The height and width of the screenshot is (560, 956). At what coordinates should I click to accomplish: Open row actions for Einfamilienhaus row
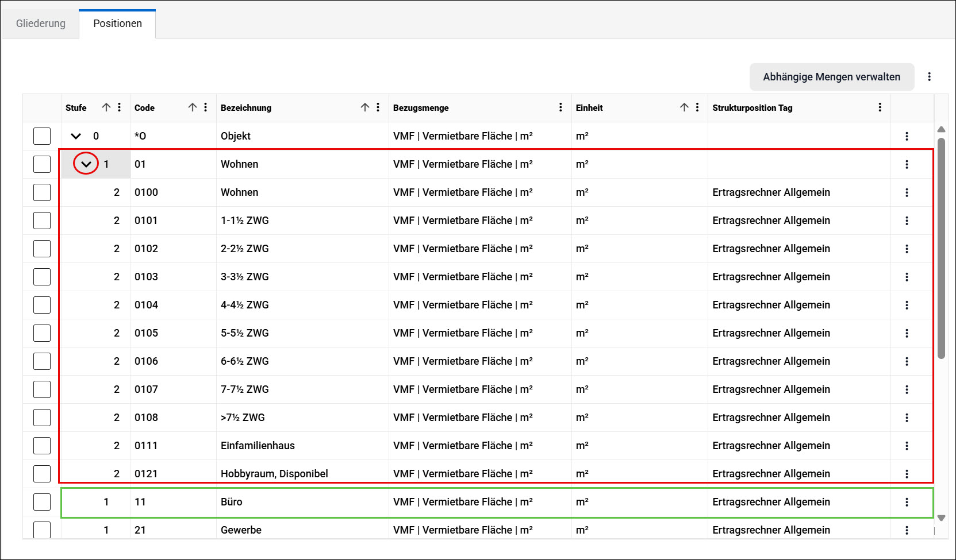click(907, 446)
